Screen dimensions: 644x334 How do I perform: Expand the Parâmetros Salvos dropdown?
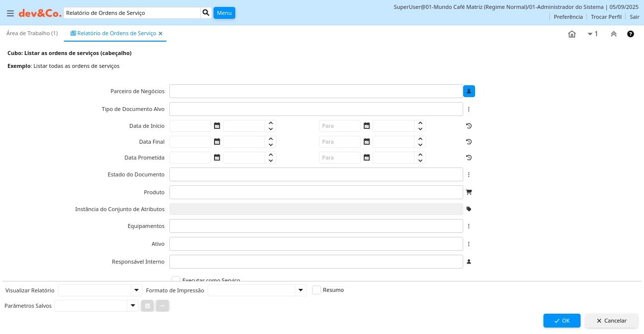tap(133, 306)
